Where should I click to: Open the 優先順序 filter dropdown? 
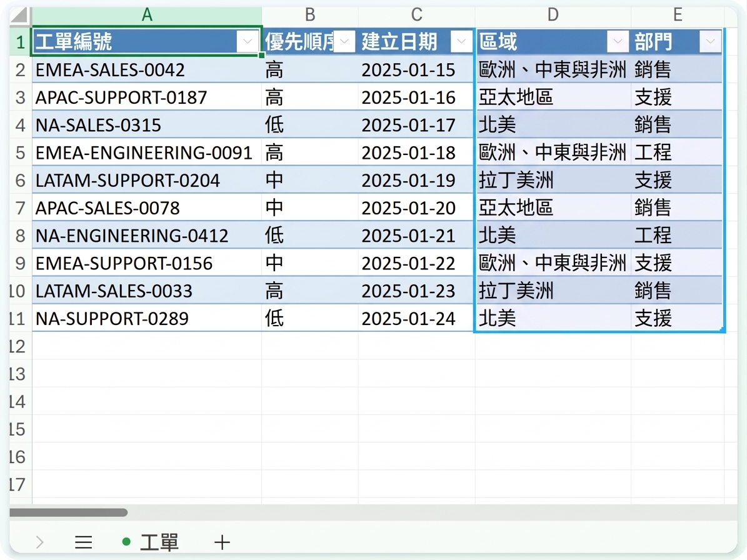(x=344, y=41)
